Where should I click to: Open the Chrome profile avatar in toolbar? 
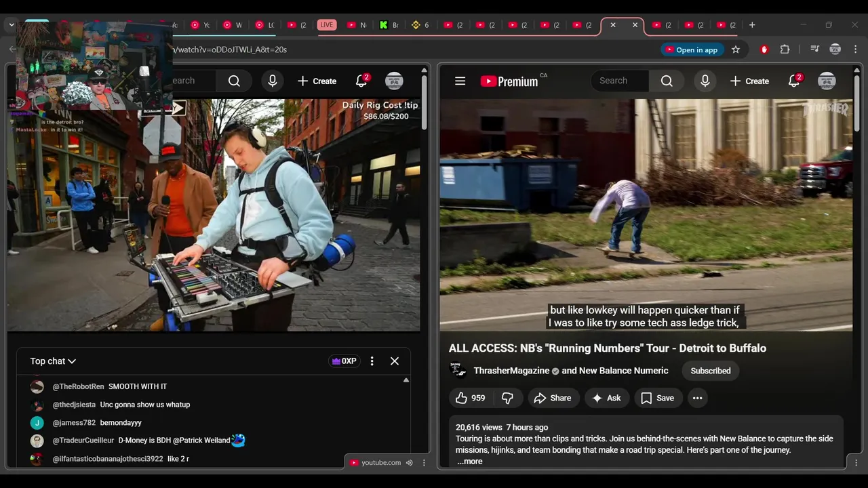pos(835,49)
